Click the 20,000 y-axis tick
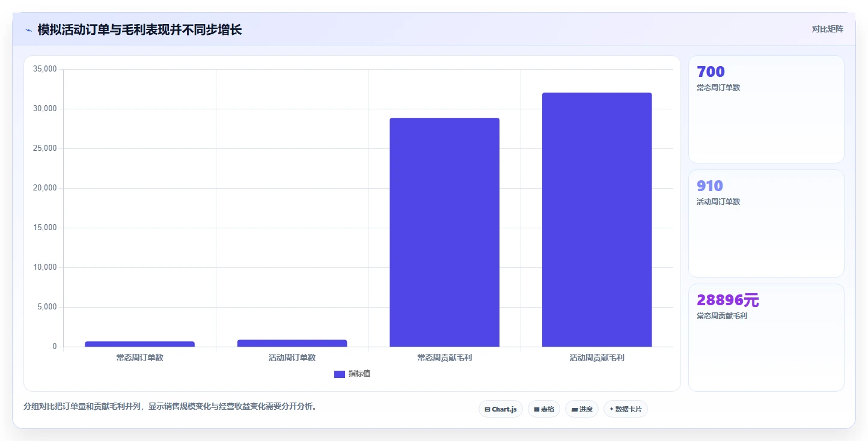This screenshot has width=868, height=441. (x=45, y=188)
